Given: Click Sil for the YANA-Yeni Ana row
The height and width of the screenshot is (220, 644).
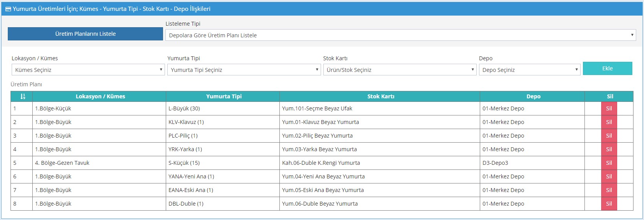Looking at the screenshot, I should pyautogui.click(x=609, y=176).
